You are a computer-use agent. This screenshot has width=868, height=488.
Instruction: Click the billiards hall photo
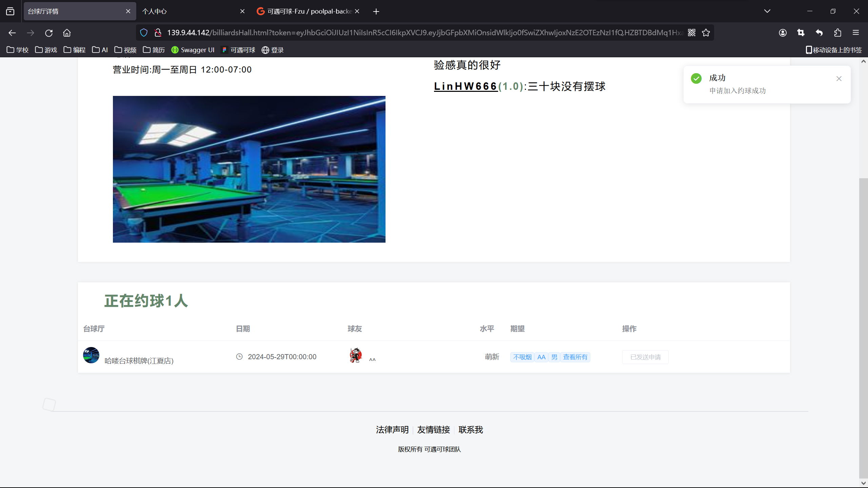pos(249,169)
